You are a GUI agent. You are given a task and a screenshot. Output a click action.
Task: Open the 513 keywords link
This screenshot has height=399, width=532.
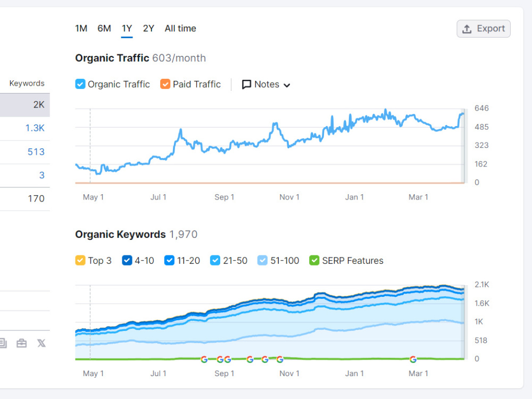tap(36, 152)
